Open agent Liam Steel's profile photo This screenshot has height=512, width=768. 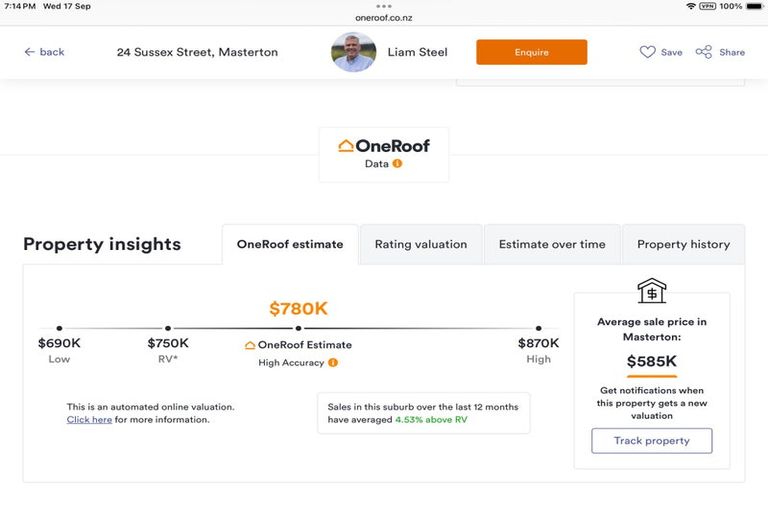pyautogui.click(x=354, y=52)
